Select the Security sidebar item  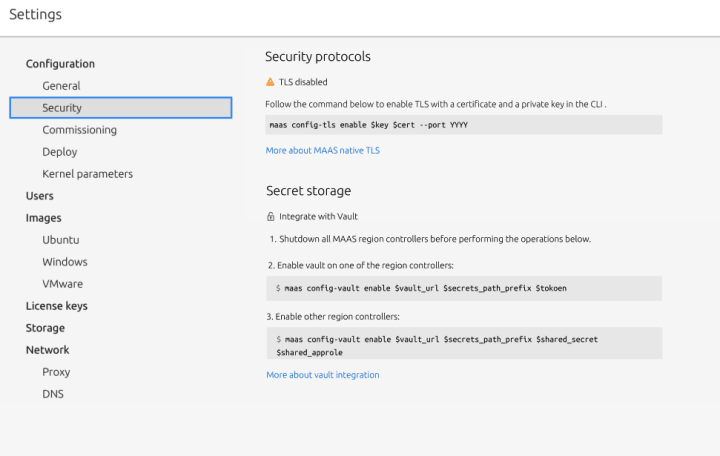[121, 107]
